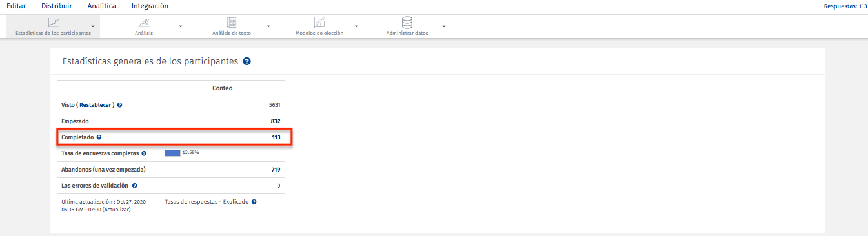Click the Conteo column header
The height and width of the screenshot is (236, 868).
(x=223, y=88)
